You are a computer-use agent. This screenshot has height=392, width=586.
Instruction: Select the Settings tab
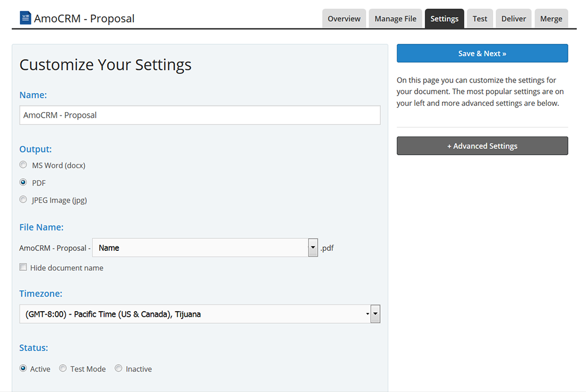tap(444, 19)
